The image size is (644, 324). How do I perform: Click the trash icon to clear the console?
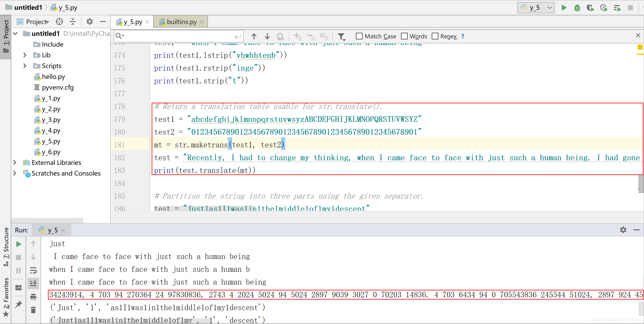tap(33, 310)
